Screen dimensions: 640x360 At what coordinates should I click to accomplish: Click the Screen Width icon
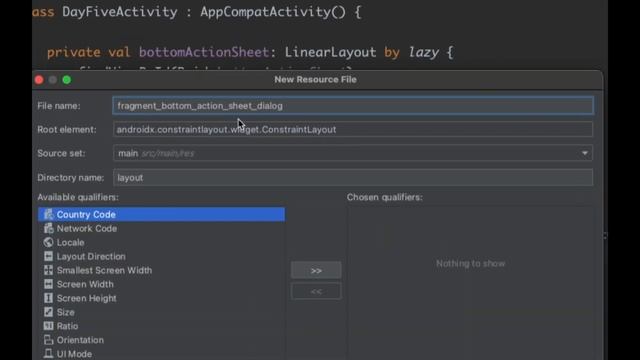click(49, 284)
